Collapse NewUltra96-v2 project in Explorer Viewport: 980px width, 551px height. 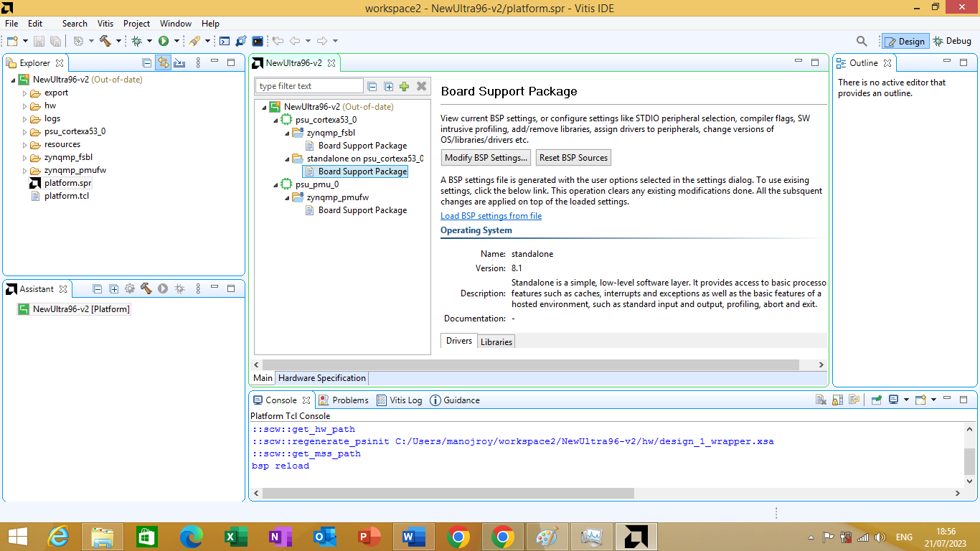coord(13,80)
